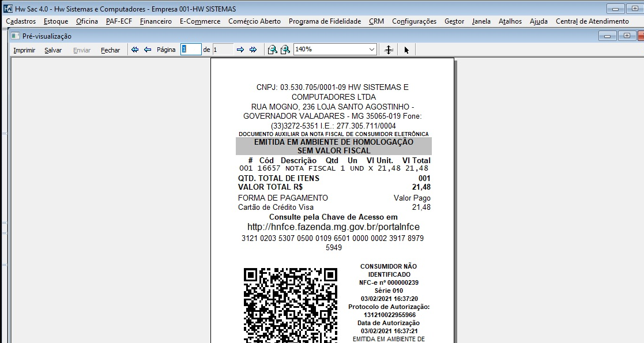Zoom out with the magnifier minus icon
The width and height of the screenshot is (644, 343).
point(272,50)
